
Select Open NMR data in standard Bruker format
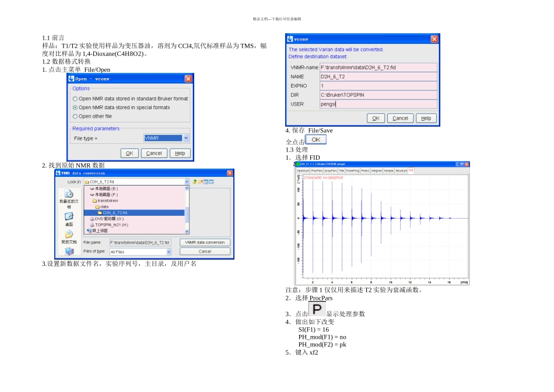(130, 99)
